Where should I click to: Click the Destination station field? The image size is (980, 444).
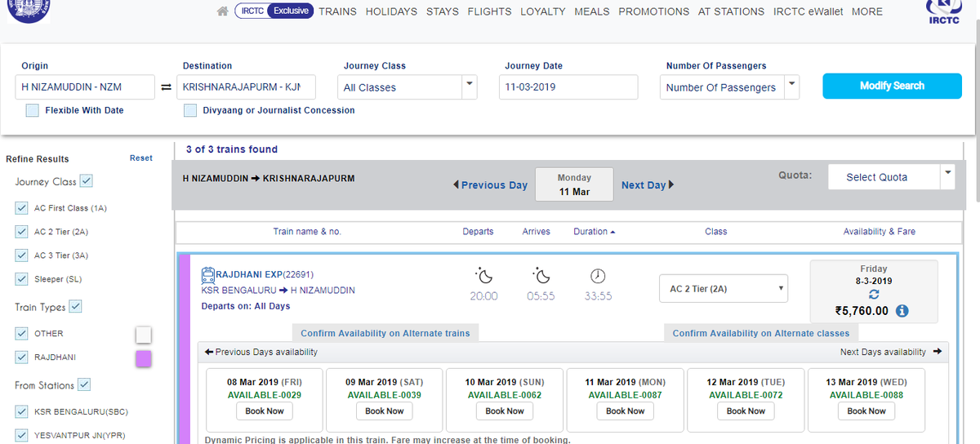[246, 87]
